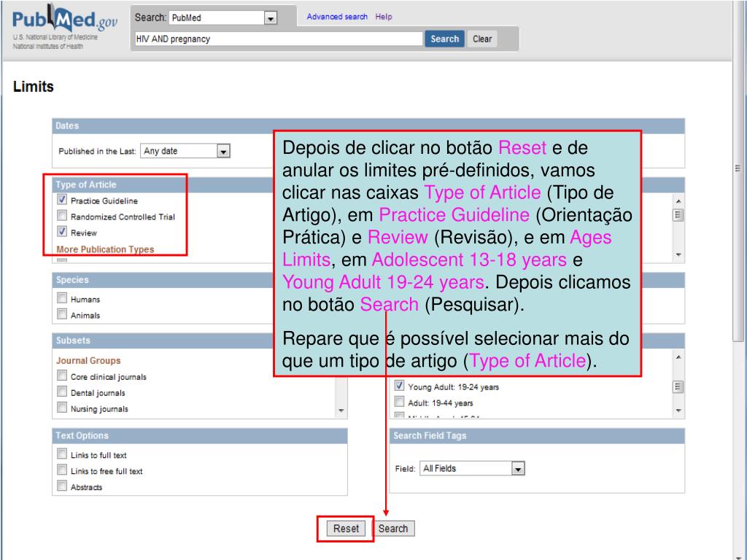
Task: Check the Core clinical journals checkbox
Action: (62, 376)
